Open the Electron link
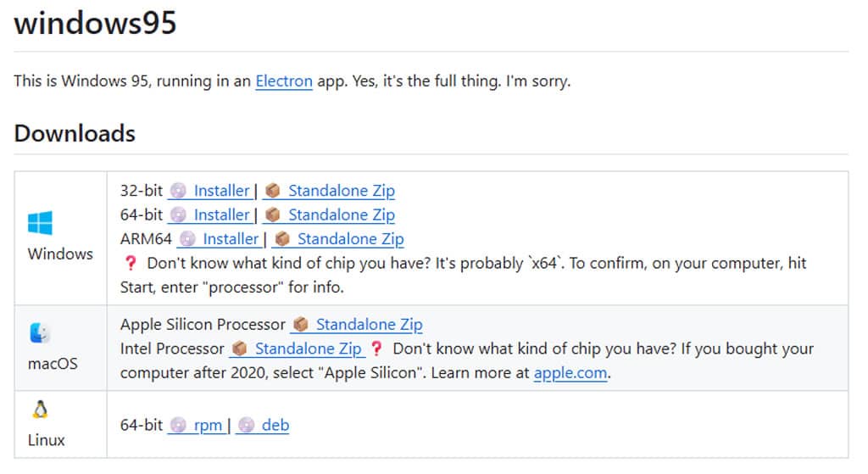 (284, 81)
